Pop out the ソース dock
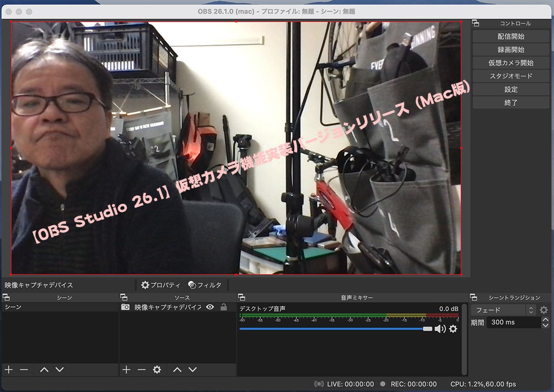The image size is (554, 392). coord(124,297)
